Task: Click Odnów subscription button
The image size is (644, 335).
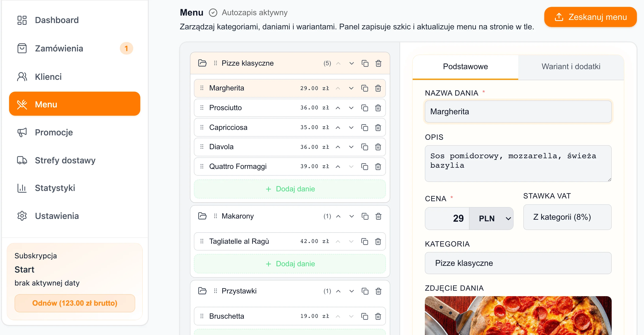Action: [x=75, y=303]
